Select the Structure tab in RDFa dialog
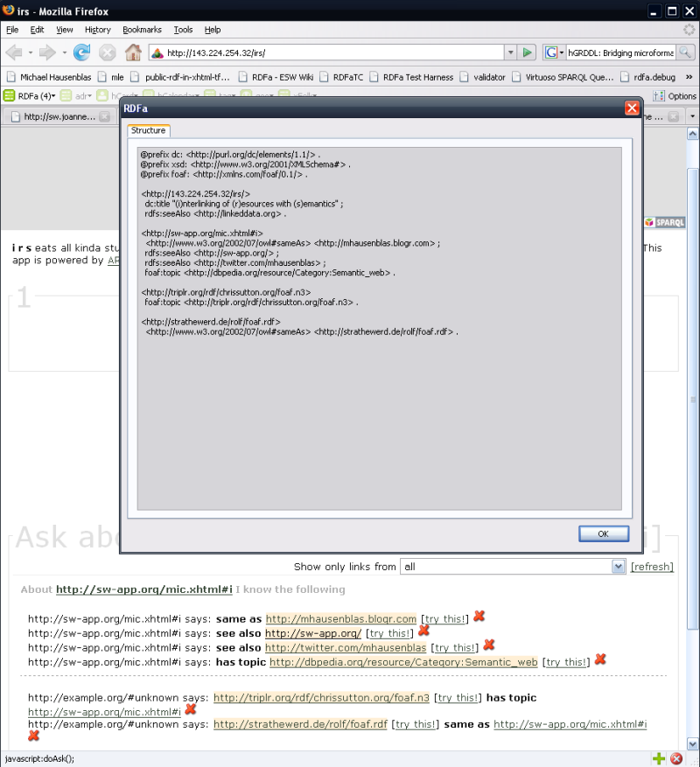Screen dimensions: 700x767 (148, 130)
